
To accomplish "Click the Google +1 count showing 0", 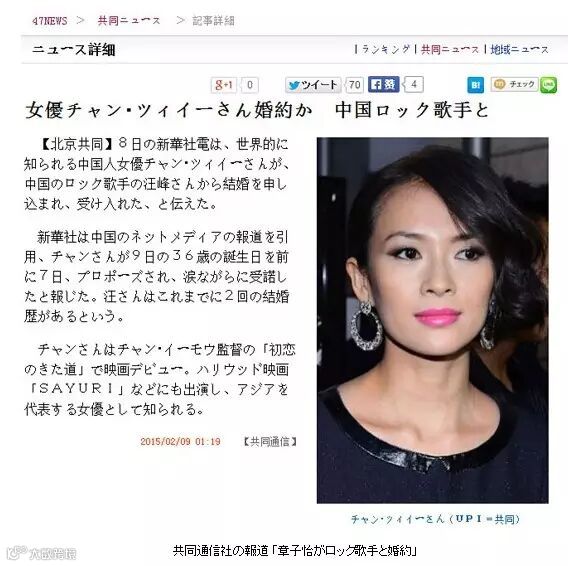I will (250, 85).
